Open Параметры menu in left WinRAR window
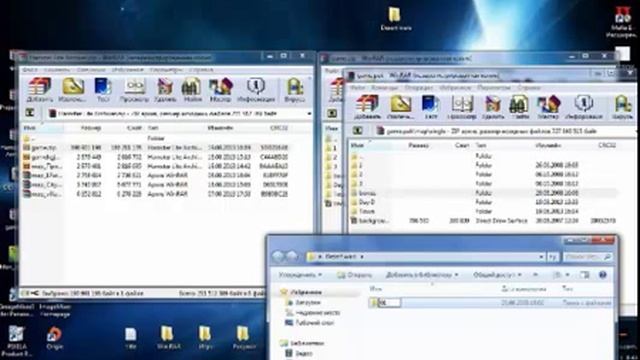 166,70
